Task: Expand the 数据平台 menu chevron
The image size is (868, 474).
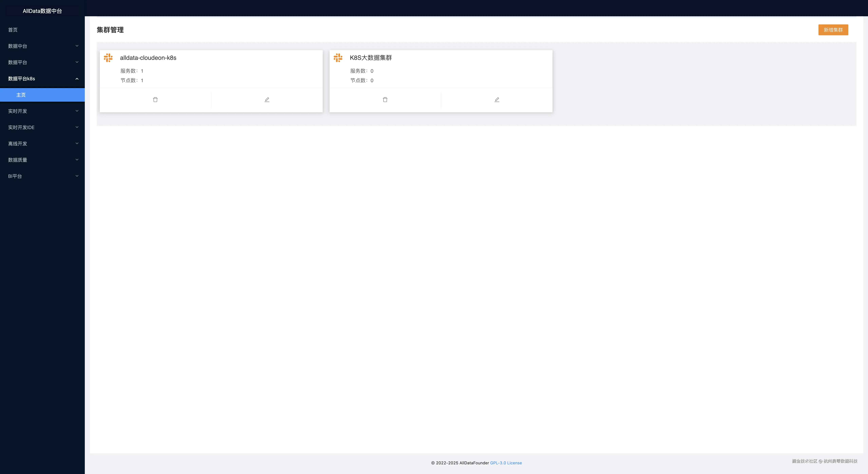Action: [77, 62]
